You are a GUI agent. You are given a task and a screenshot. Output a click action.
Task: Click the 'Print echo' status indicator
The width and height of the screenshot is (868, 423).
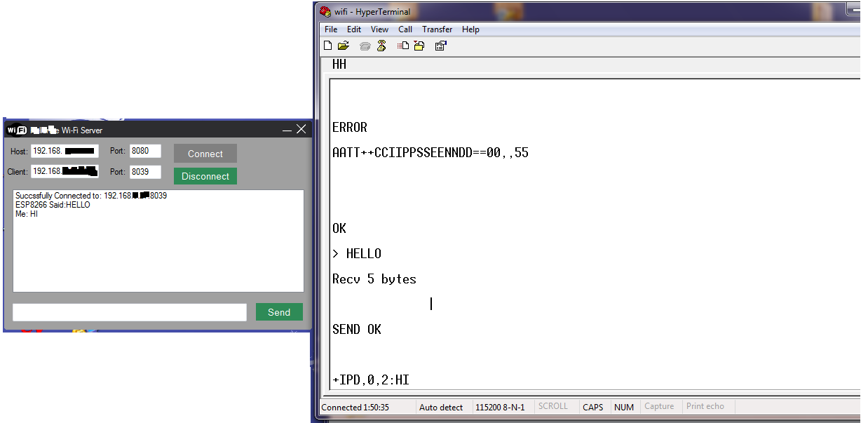(705, 406)
